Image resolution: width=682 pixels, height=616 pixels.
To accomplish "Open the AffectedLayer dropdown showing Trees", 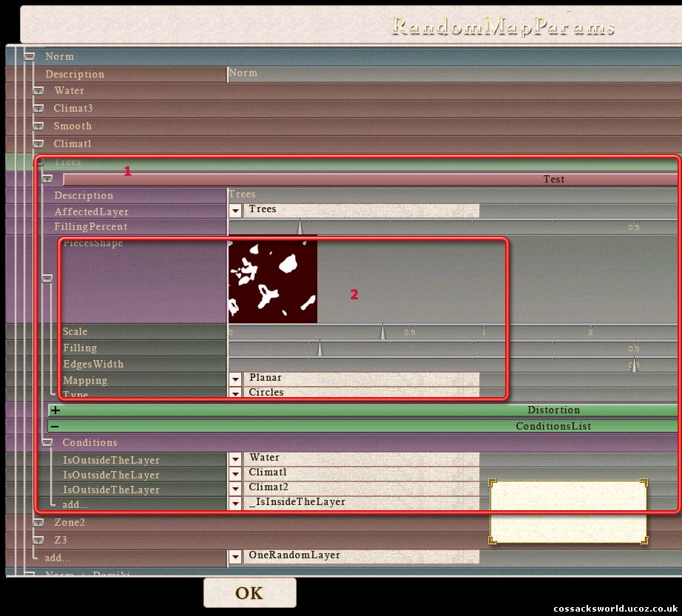I will [x=235, y=211].
